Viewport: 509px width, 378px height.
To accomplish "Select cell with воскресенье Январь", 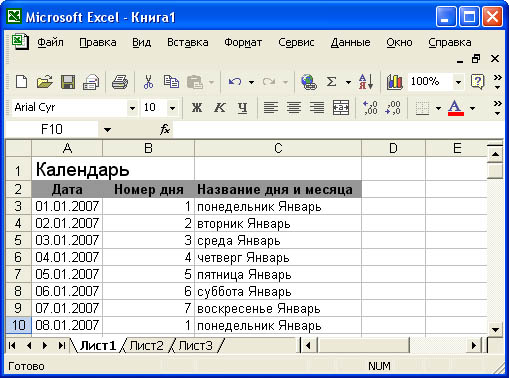I will [278, 308].
